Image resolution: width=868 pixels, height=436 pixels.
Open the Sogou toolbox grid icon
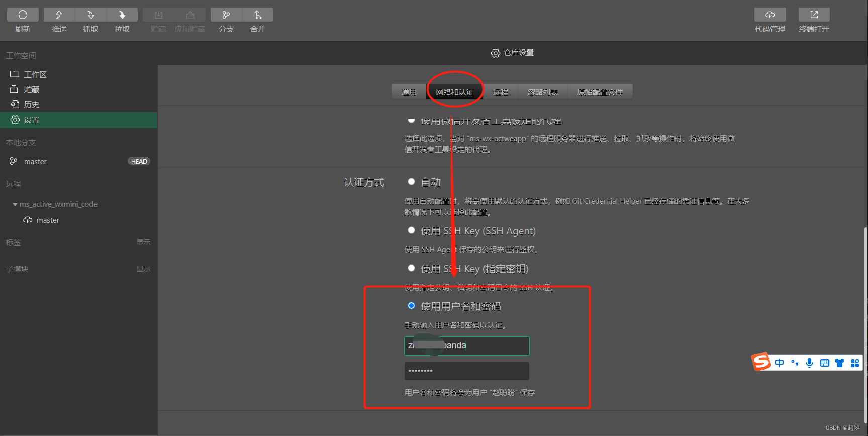click(855, 363)
